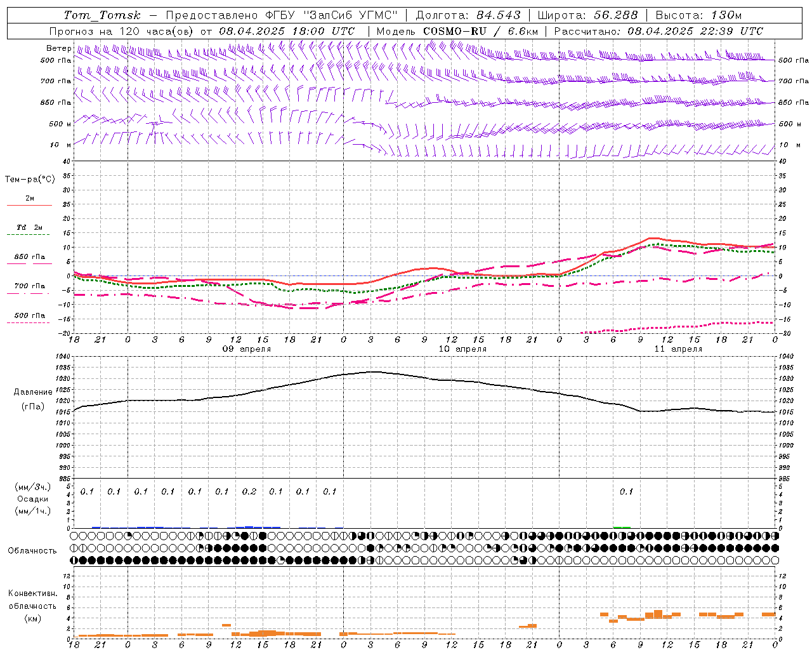Image resolution: width=812 pixels, height=650 pixels.
Task: Click the '1040' value on left pressure axis
Action: click(63, 357)
